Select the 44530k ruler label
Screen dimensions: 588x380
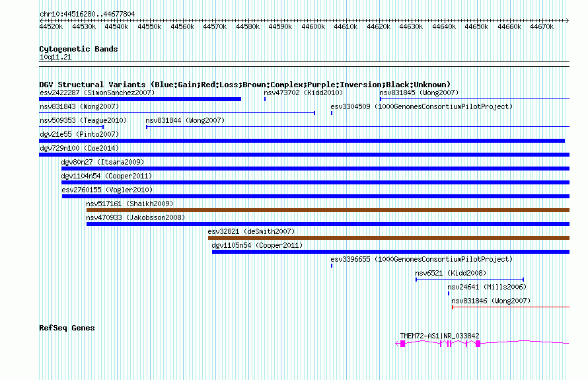click(84, 26)
